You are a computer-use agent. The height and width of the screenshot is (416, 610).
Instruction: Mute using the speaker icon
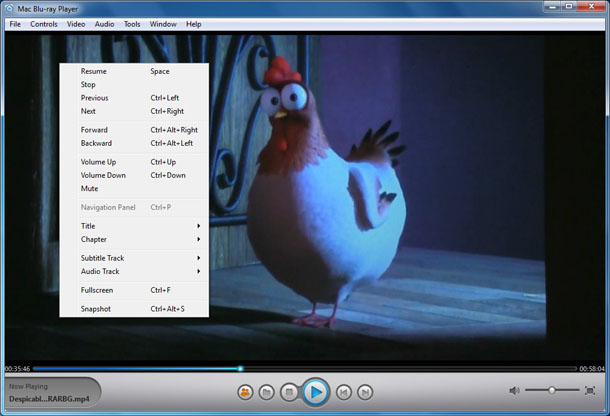[x=514, y=390]
